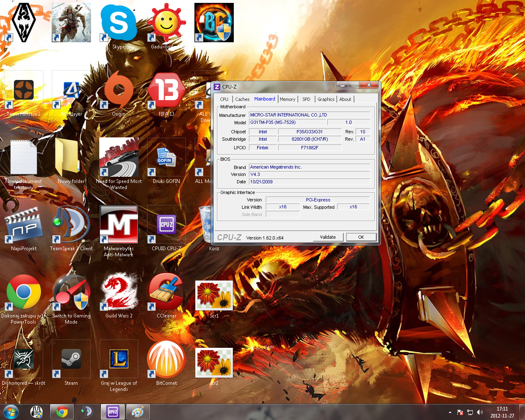Click the CPU-Z taskbar button
The height and width of the screenshot is (420, 525).
pos(112,412)
